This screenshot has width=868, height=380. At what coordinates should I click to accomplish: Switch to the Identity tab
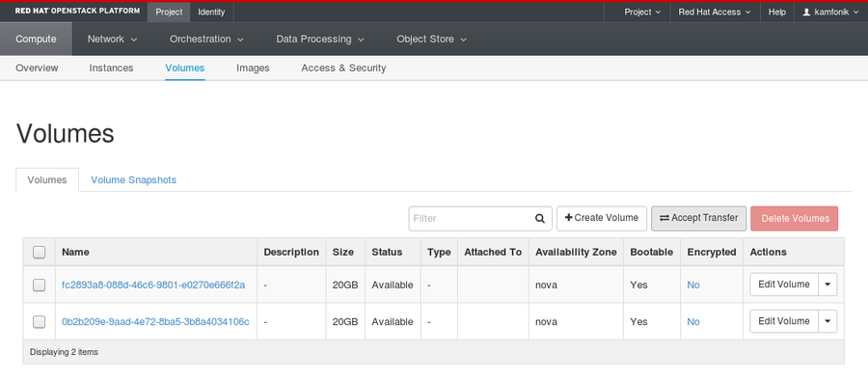pyautogui.click(x=211, y=12)
